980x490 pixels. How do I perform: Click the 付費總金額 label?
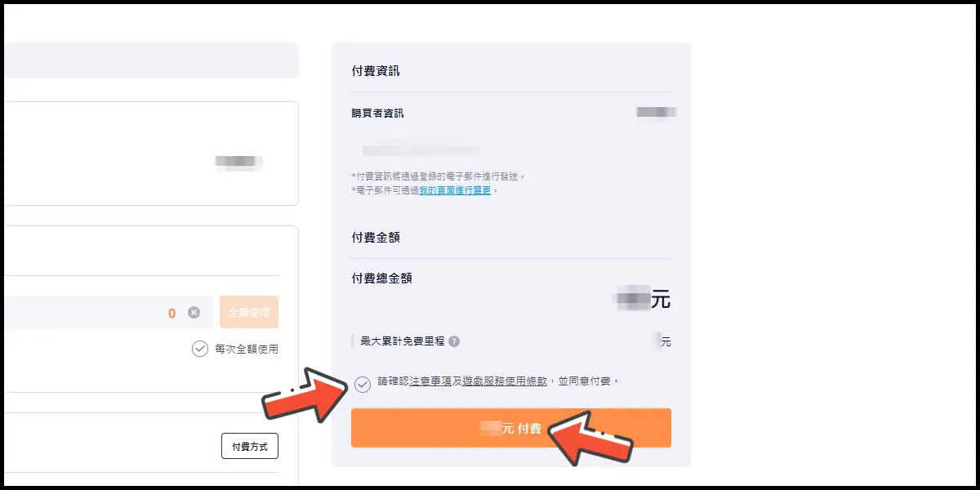pos(381,278)
